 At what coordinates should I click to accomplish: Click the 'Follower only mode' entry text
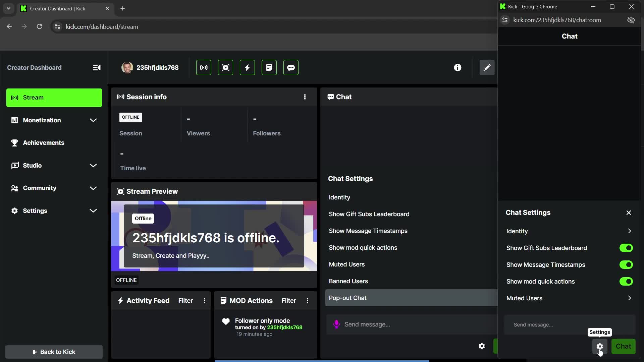[262, 321]
